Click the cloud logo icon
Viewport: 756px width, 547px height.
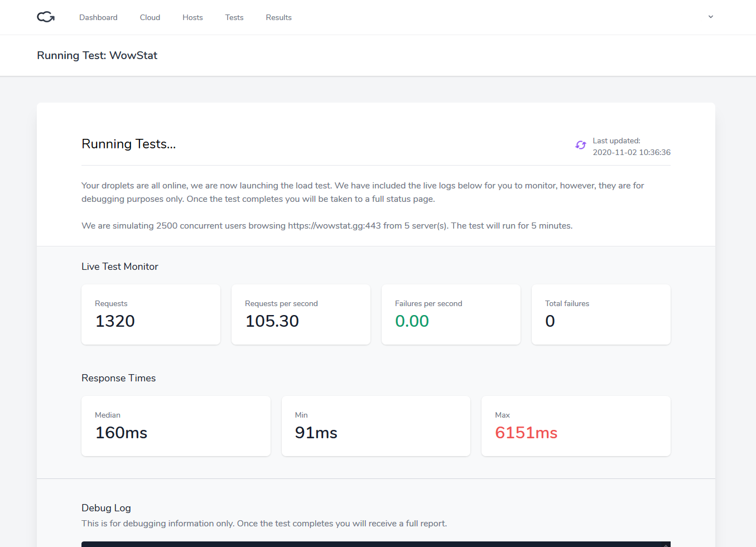46,17
